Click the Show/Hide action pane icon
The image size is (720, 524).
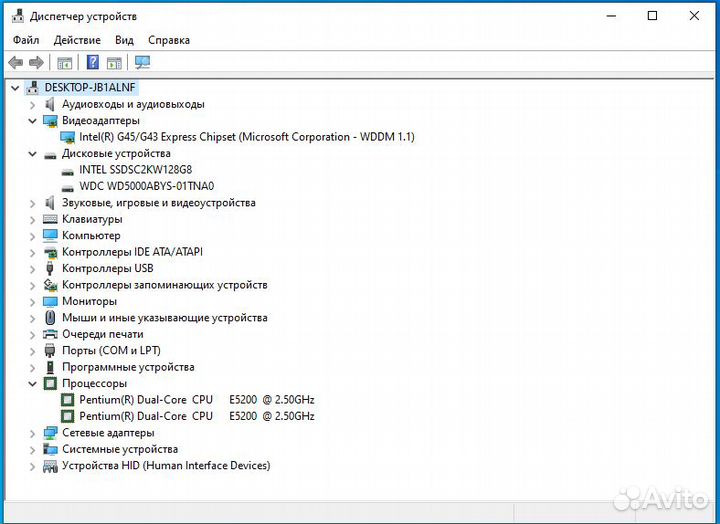pyautogui.click(x=114, y=63)
